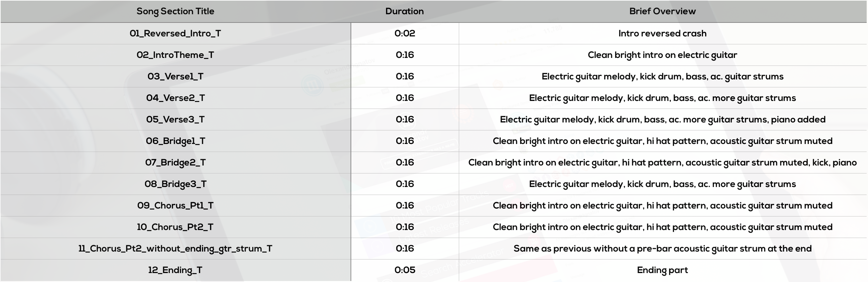The width and height of the screenshot is (868, 282).
Task: Click the 0:05 duration for the ending
Action: point(405,270)
